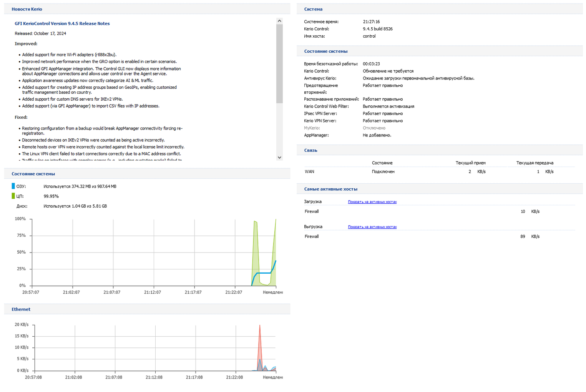Click 'Обновление не требуется' status
This screenshot has height=392, width=586.
pyautogui.click(x=388, y=71)
